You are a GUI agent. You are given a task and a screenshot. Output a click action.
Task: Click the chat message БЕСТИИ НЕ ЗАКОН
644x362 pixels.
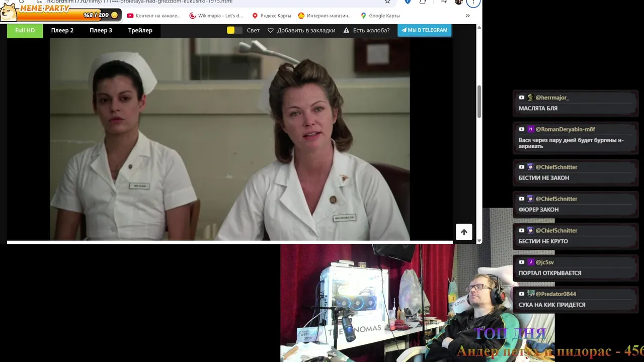544,178
